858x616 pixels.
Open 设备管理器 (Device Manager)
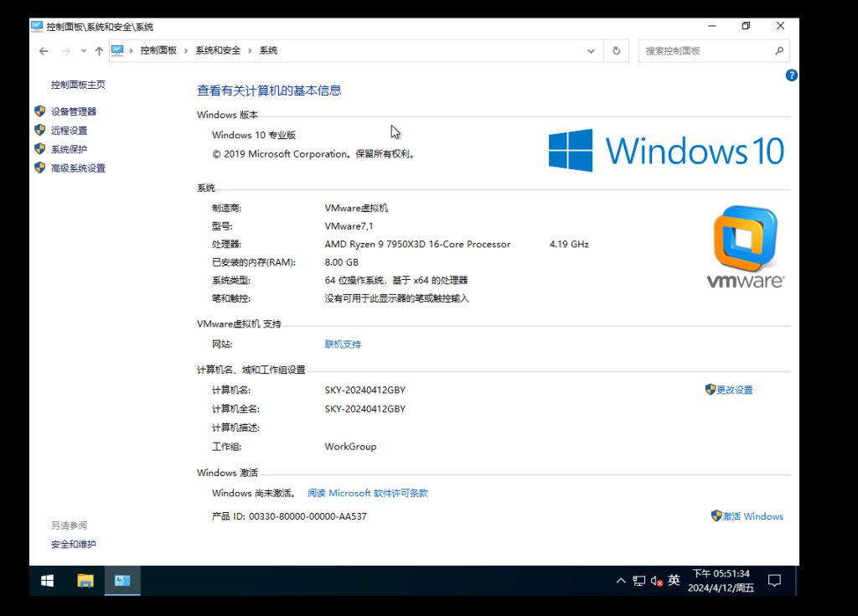(x=73, y=111)
